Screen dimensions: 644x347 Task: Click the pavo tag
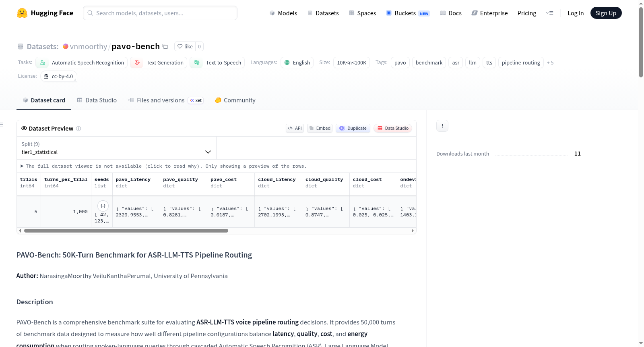(400, 62)
